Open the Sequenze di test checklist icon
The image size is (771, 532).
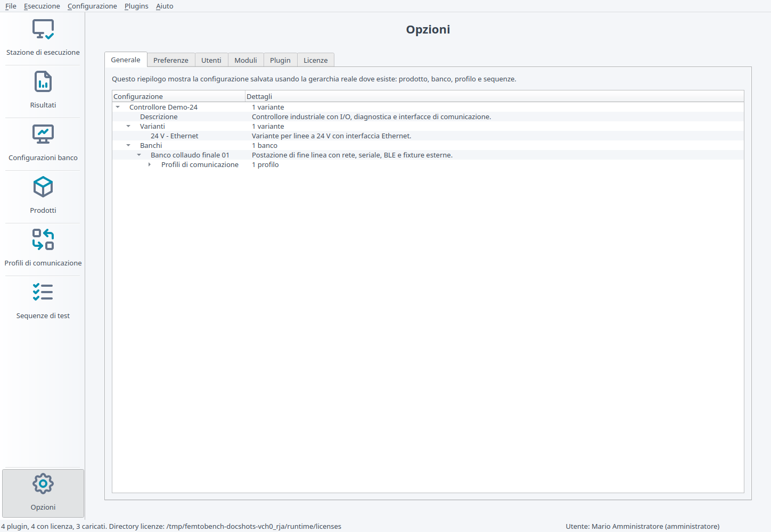[x=43, y=292]
